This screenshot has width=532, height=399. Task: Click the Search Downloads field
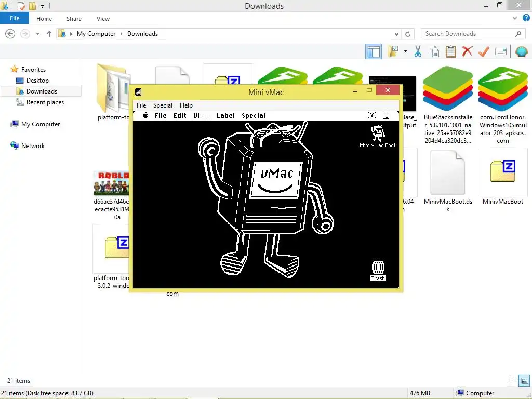tap(473, 34)
